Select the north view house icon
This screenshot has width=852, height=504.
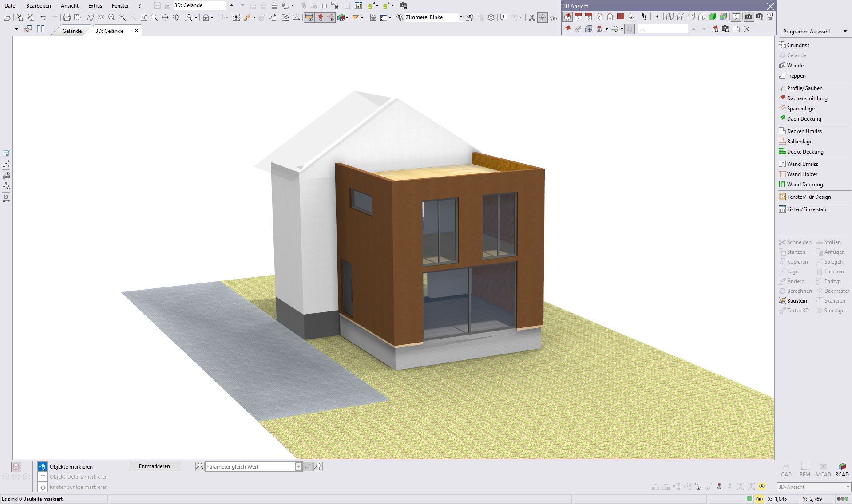(578, 17)
